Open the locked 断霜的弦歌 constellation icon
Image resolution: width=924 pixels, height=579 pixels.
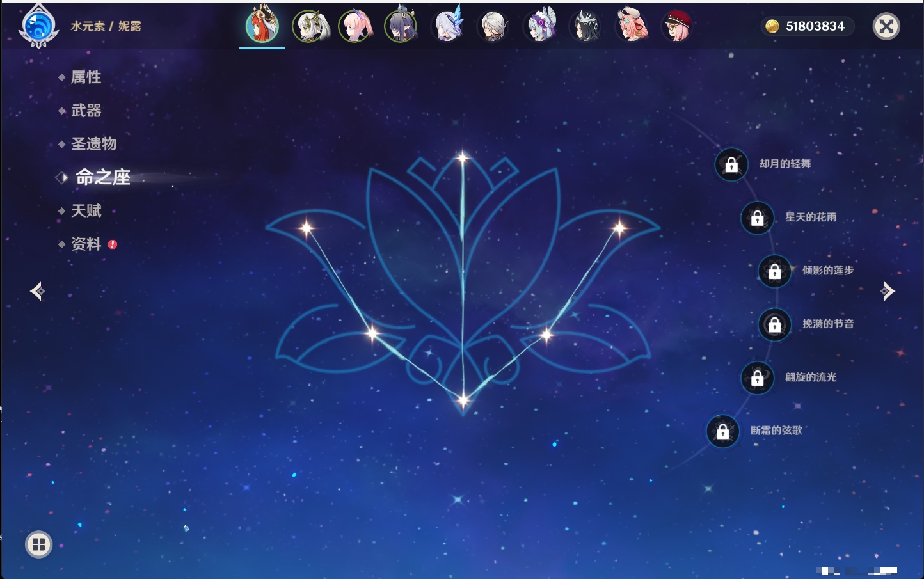723,431
